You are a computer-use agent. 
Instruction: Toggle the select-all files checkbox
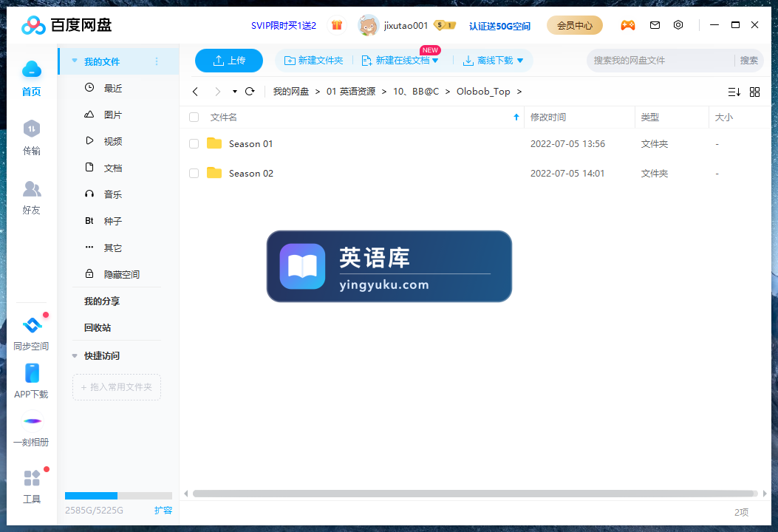click(194, 117)
